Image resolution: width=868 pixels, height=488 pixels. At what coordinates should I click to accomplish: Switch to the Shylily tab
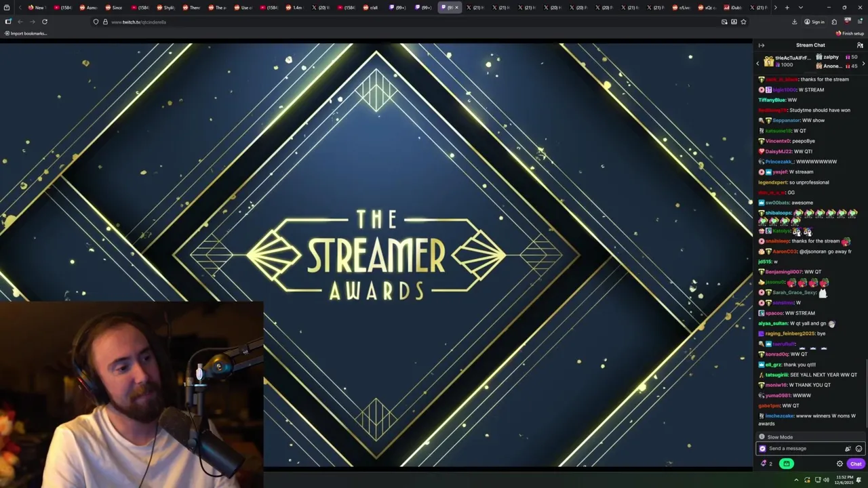(x=166, y=7)
